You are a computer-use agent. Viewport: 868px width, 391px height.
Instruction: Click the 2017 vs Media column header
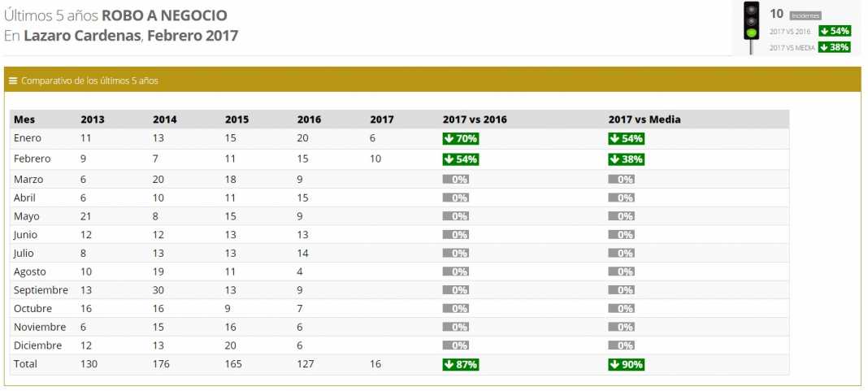pos(645,119)
